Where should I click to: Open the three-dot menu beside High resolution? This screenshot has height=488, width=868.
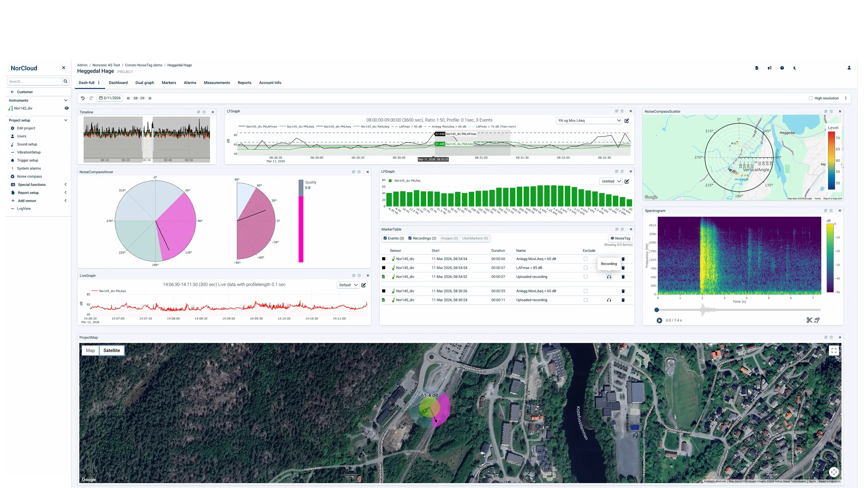846,98
